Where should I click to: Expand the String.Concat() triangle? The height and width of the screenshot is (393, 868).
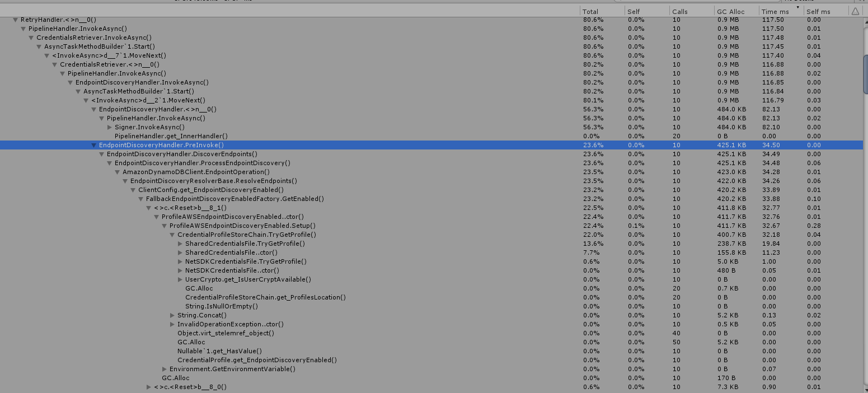pos(172,315)
